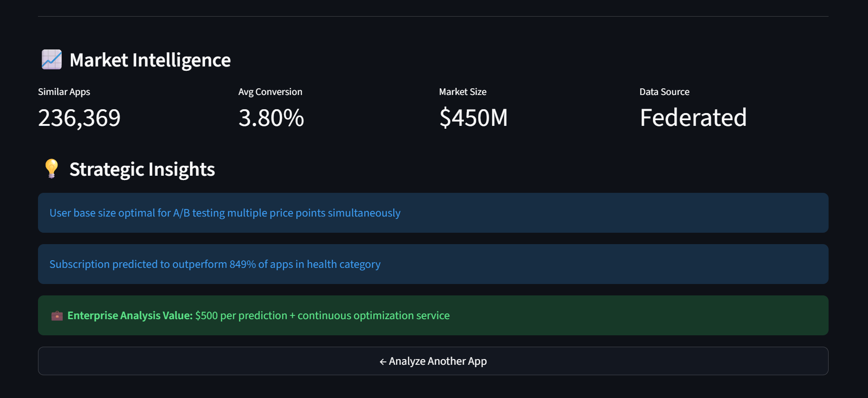Viewport: 868px width, 398px height.
Task: Click the lightbulb icon beside Strategic Insights
Action: pyautogui.click(x=51, y=169)
